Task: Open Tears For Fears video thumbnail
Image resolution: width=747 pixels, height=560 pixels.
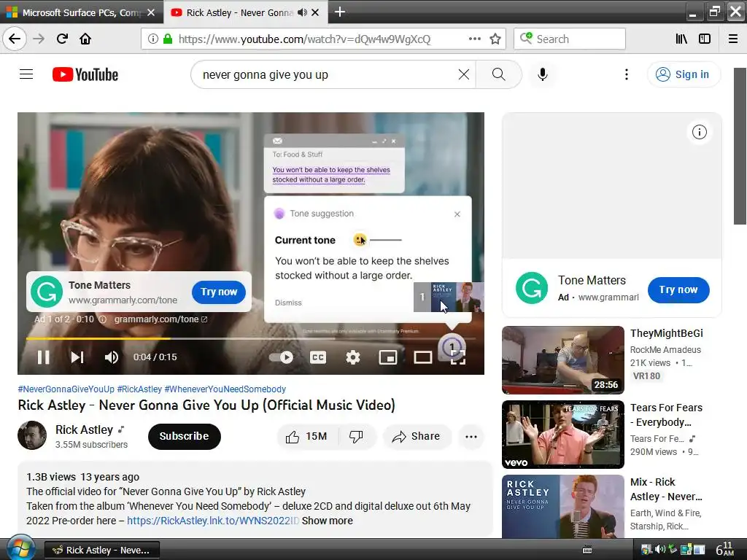Action: 562,435
